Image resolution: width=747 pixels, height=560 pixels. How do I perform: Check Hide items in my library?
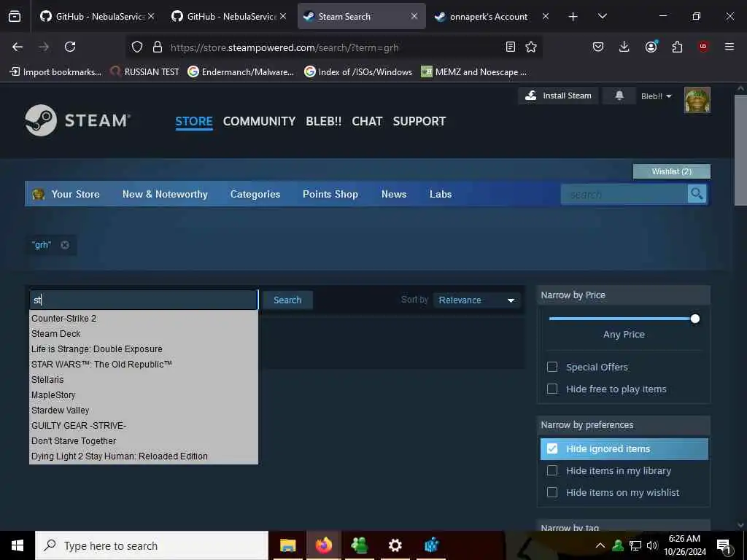click(x=552, y=470)
